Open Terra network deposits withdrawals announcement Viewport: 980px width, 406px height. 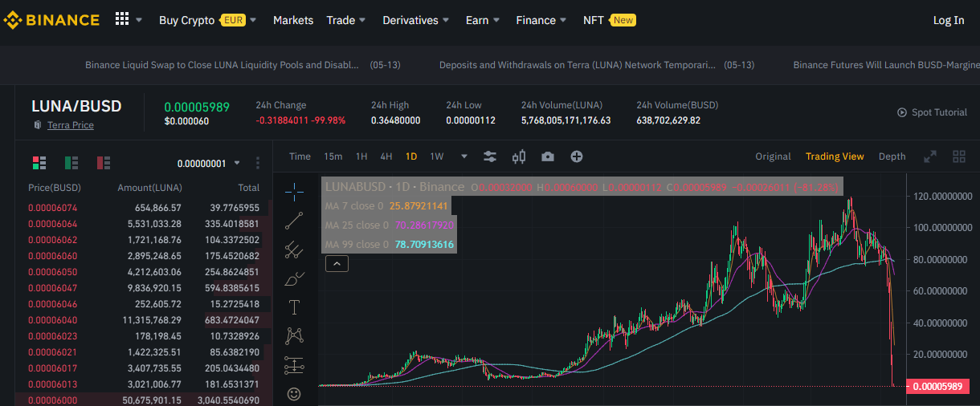click(577, 65)
